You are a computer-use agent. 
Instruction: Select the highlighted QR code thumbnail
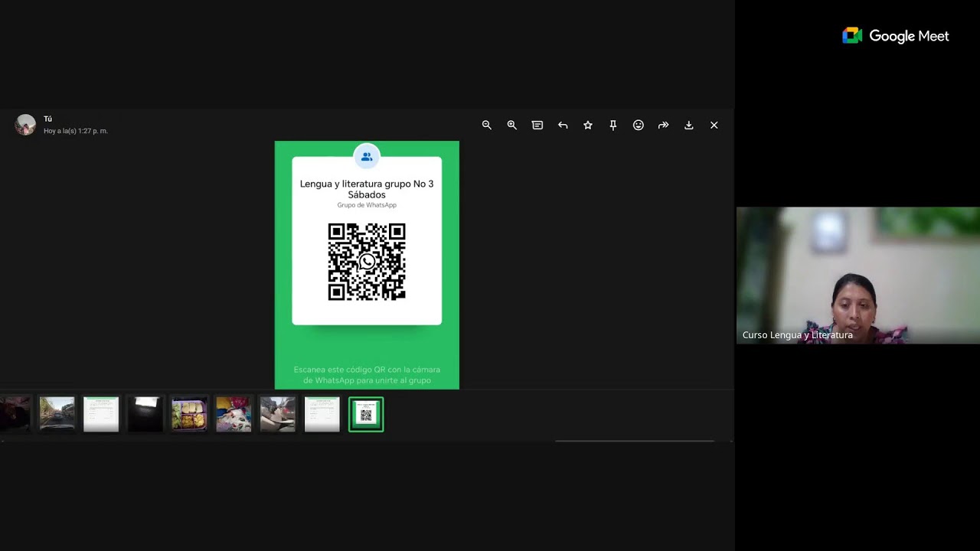click(366, 414)
